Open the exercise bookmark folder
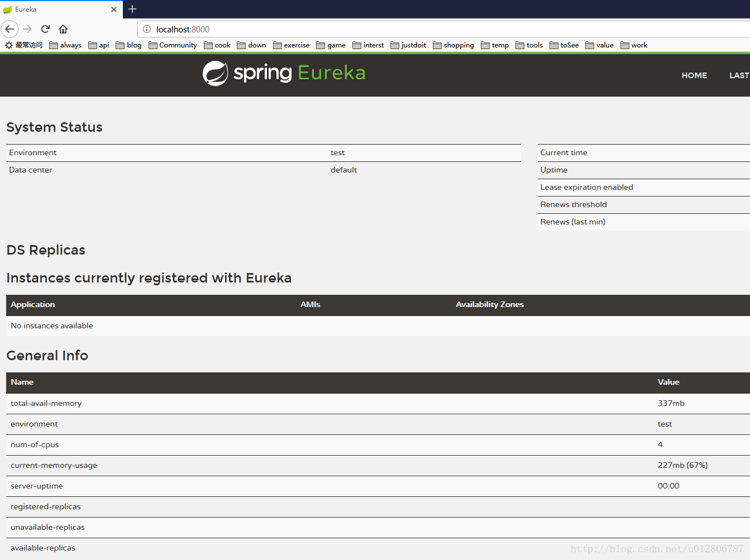This screenshot has width=750, height=560. pyautogui.click(x=292, y=45)
